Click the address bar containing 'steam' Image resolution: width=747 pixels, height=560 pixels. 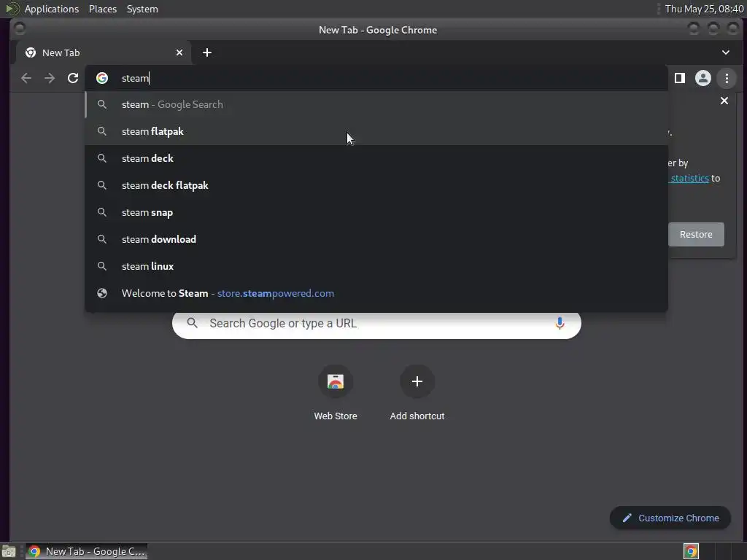(x=376, y=78)
